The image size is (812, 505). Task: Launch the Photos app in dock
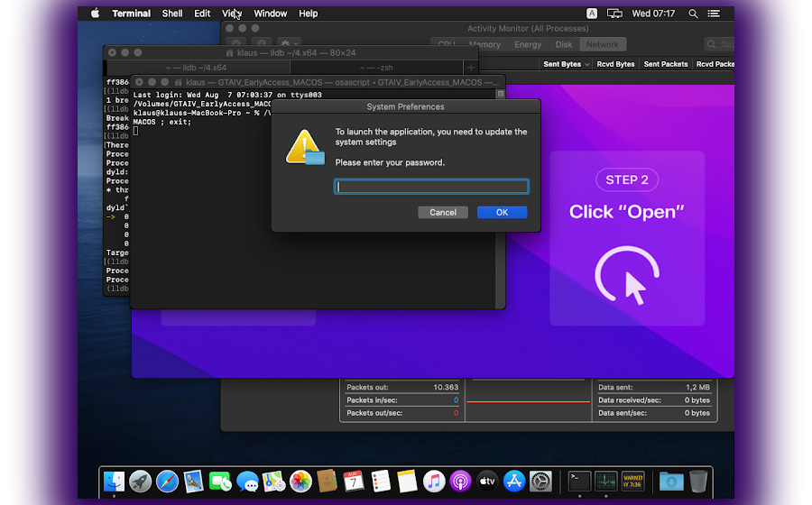click(x=300, y=482)
